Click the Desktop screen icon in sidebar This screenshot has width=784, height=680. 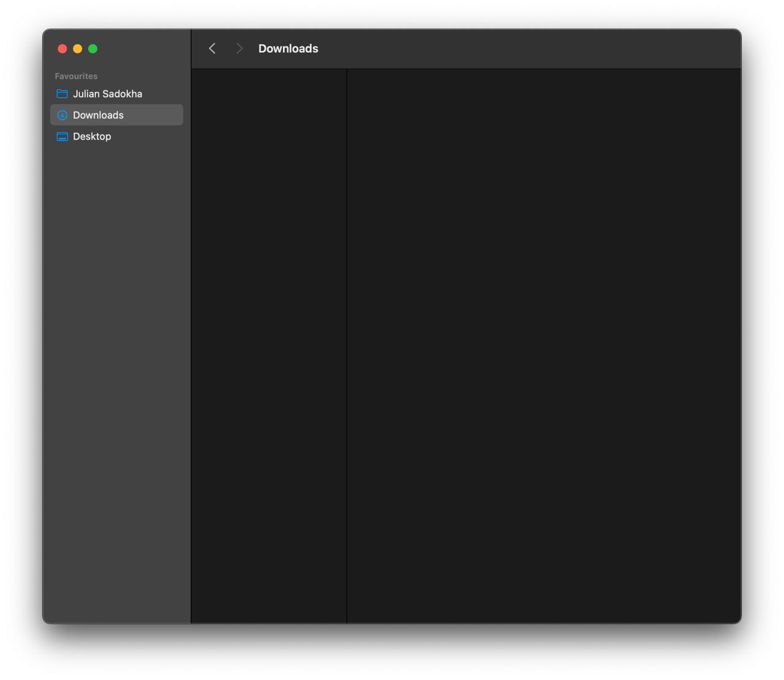[62, 137]
